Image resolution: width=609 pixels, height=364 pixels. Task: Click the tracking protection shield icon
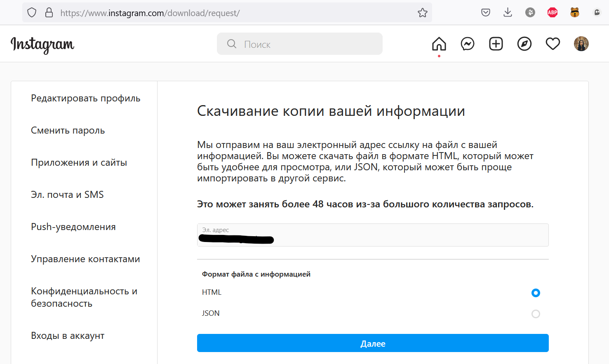(x=31, y=12)
